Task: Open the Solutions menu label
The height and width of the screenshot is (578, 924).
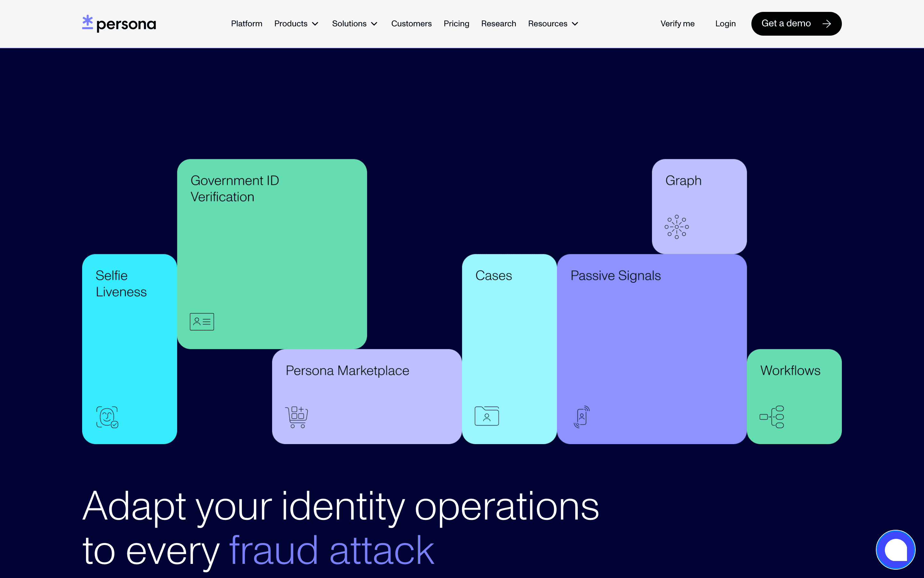Action: pyautogui.click(x=349, y=24)
